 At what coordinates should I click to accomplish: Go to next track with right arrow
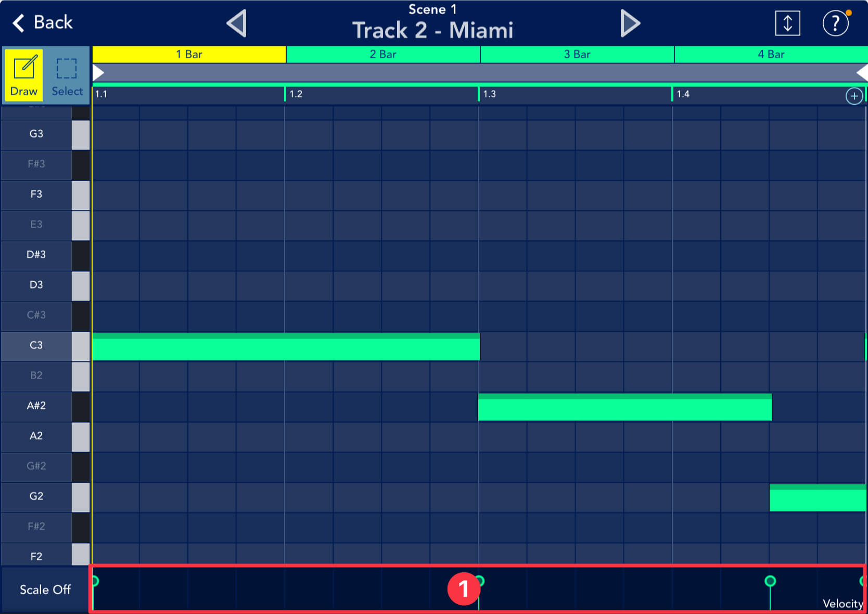[630, 23]
